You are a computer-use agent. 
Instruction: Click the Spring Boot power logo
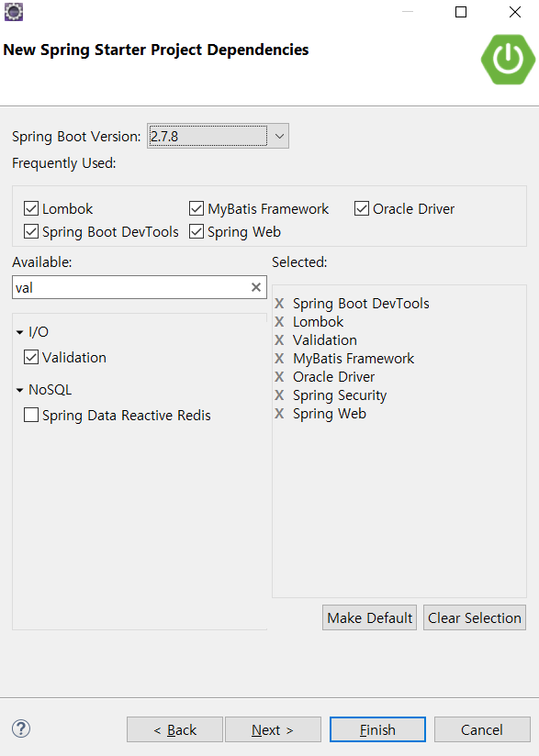(508, 60)
